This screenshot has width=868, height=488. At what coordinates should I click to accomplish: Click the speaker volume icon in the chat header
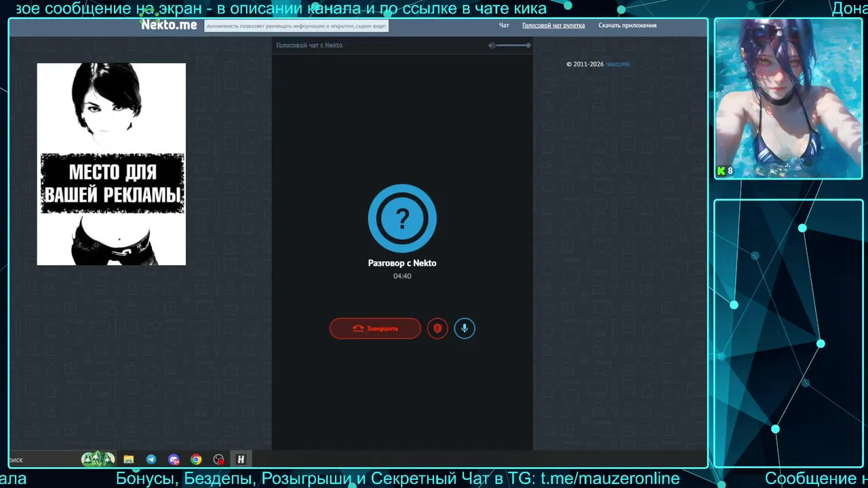(492, 45)
